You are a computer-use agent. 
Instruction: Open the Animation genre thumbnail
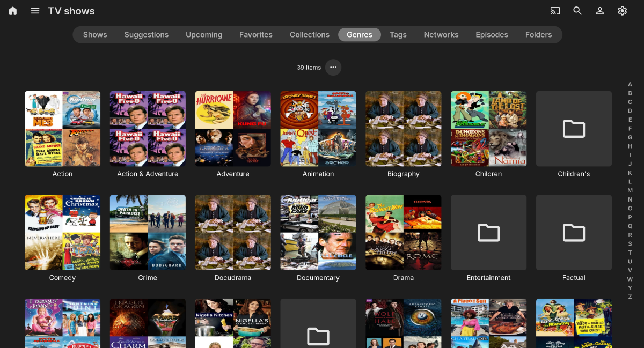pos(318,129)
